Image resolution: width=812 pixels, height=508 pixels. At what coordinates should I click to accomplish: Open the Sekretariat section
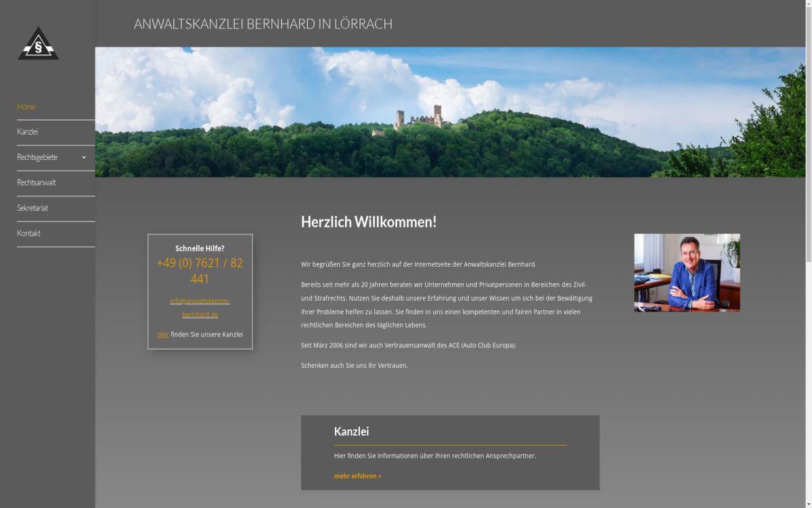tap(32, 208)
